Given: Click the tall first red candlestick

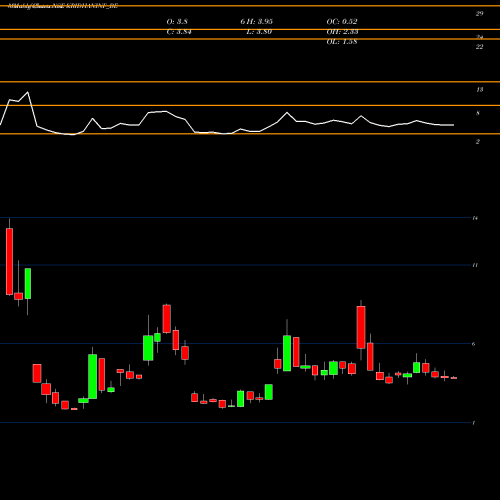Looking at the screenshot, I should tap(9, 261).
